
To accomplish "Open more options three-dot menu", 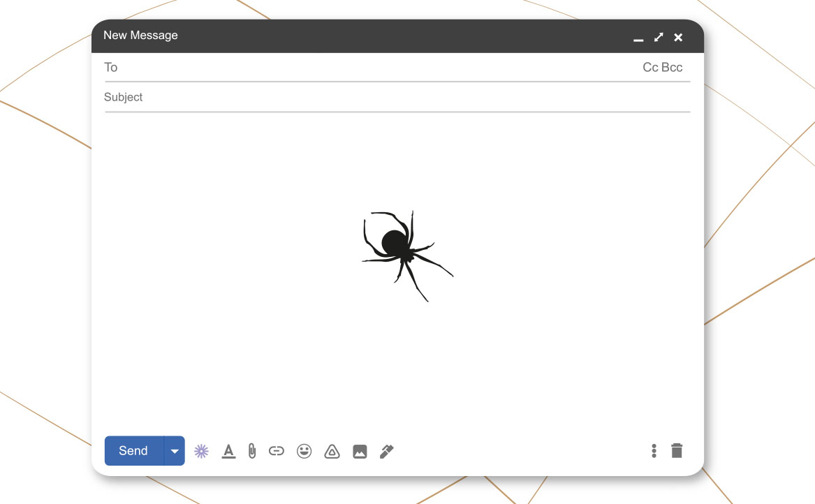I will pos(654,451).
